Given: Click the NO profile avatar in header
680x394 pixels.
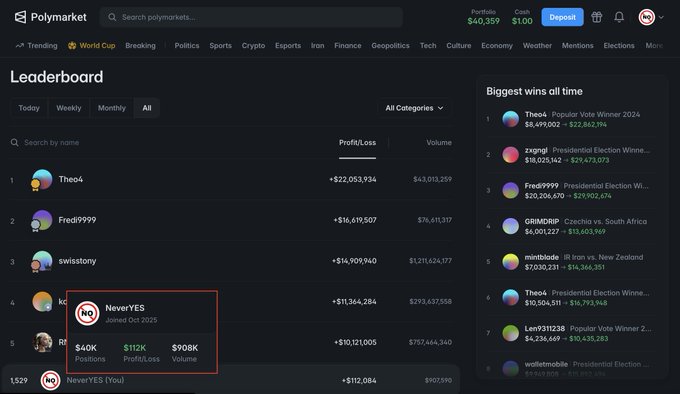Looking at the screenshot, I should pyautogui.click(x=647, y=17).
